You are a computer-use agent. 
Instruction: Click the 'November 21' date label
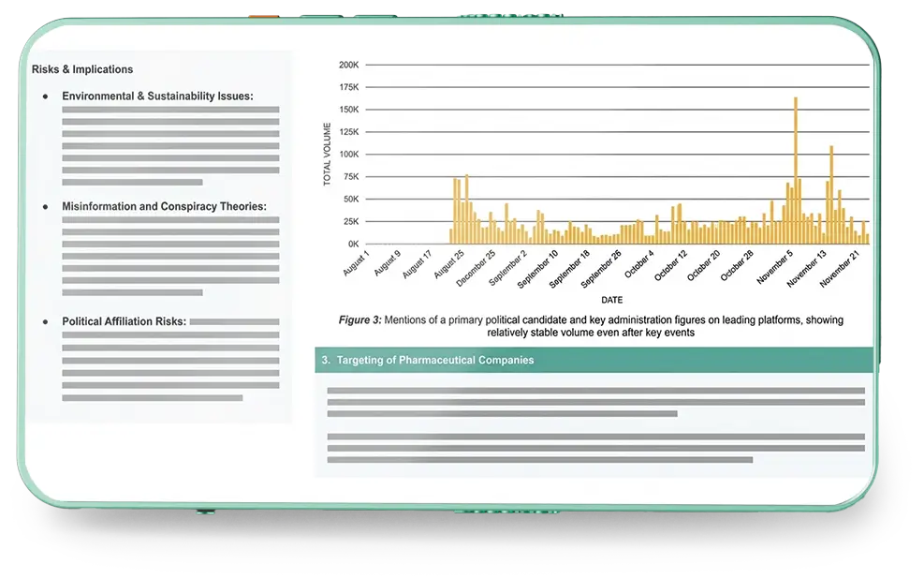[840, 269]
